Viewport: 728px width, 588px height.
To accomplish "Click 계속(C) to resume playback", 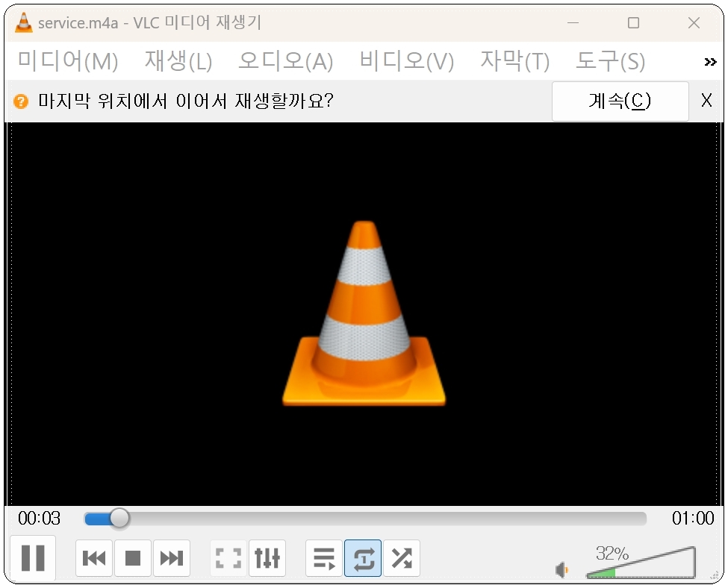I will [620, 101].
